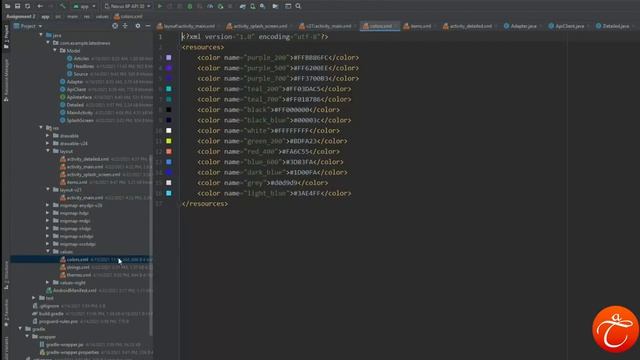640x360 pixels.
Task: Expand the drawable folder
Action: [x=48, y=136]
